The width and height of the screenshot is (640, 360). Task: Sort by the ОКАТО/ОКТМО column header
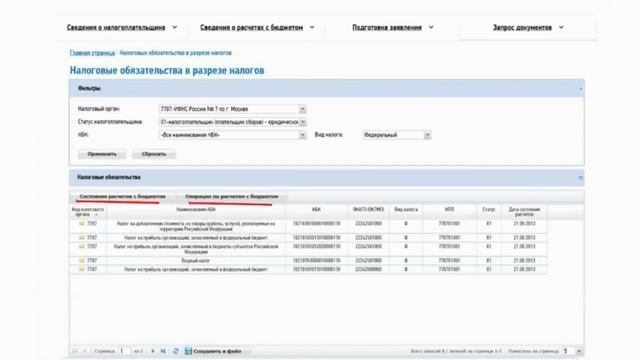368,210
